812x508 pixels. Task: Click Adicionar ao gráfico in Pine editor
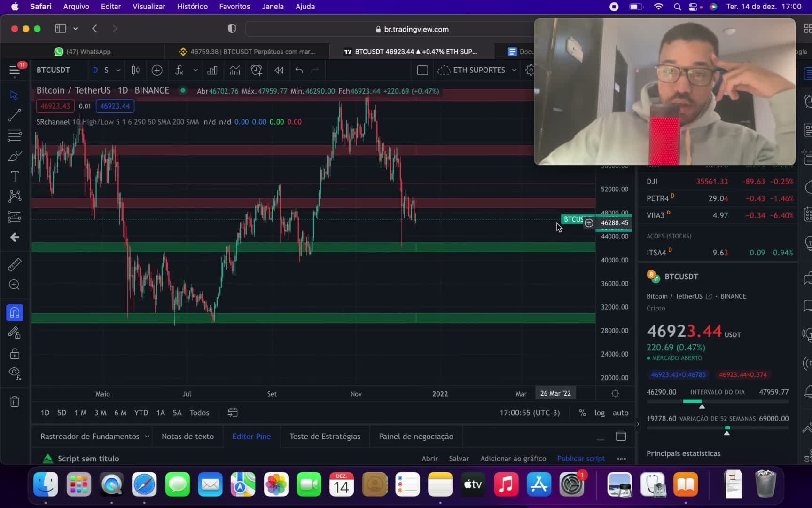(x=513, y=459)
